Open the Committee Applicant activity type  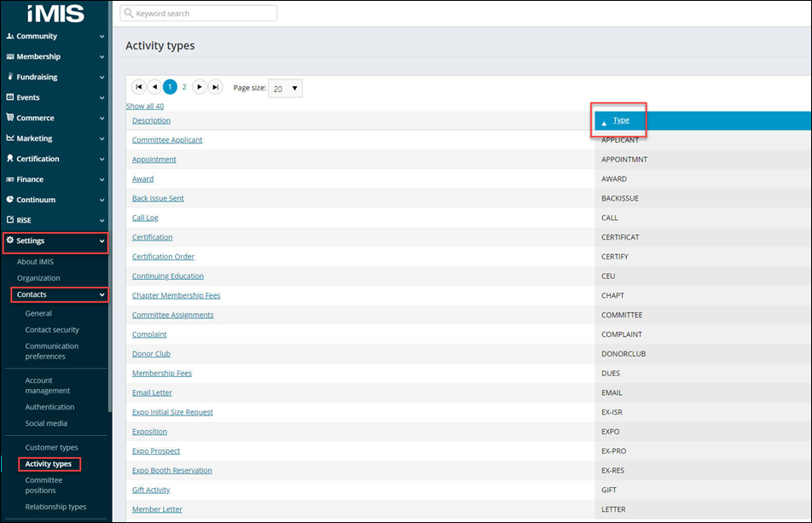pyautogui.click(x=167, y=140)
